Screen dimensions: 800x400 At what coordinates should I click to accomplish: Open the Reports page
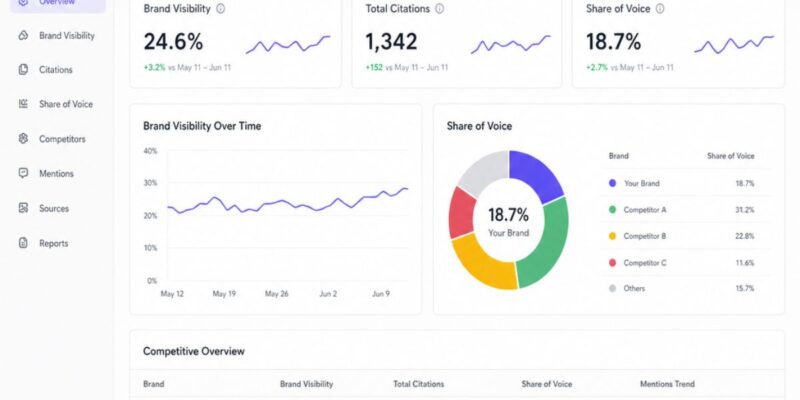click(54, 243)
